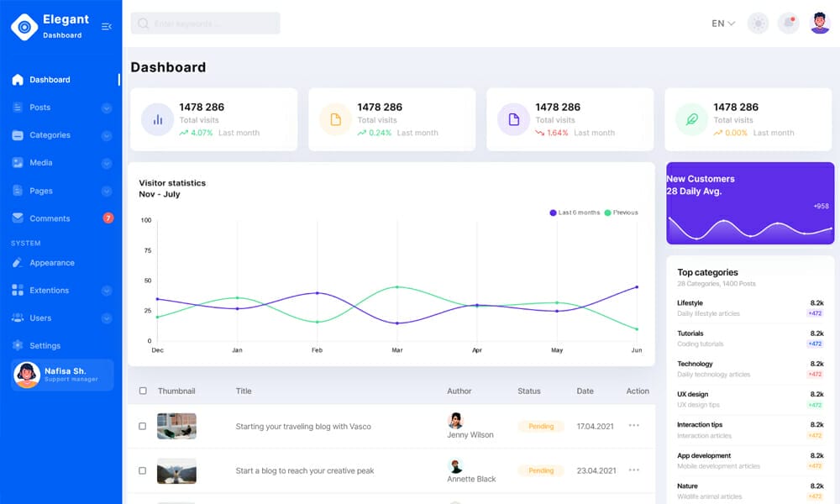Viewport: 840px width, 504px height.
Task: Select the Media icon in the sidebar
Action: (x=18, y=163)
